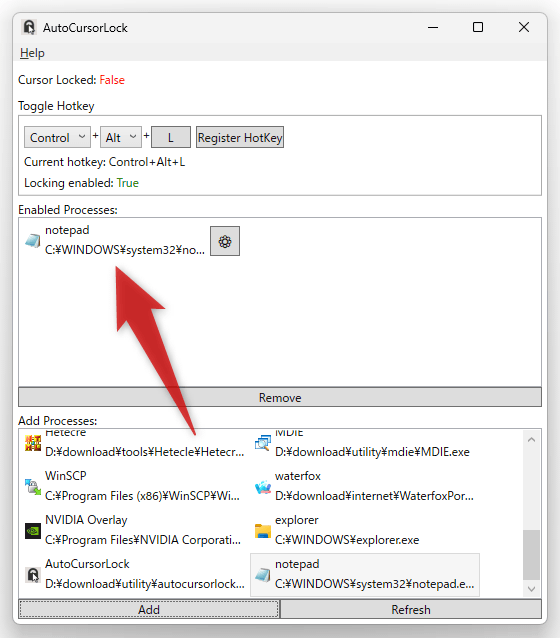Select the NVIDIA Overlay process entry
Image resolution: width=560 pixels, height=638 pixels.
tap(135, 530)
